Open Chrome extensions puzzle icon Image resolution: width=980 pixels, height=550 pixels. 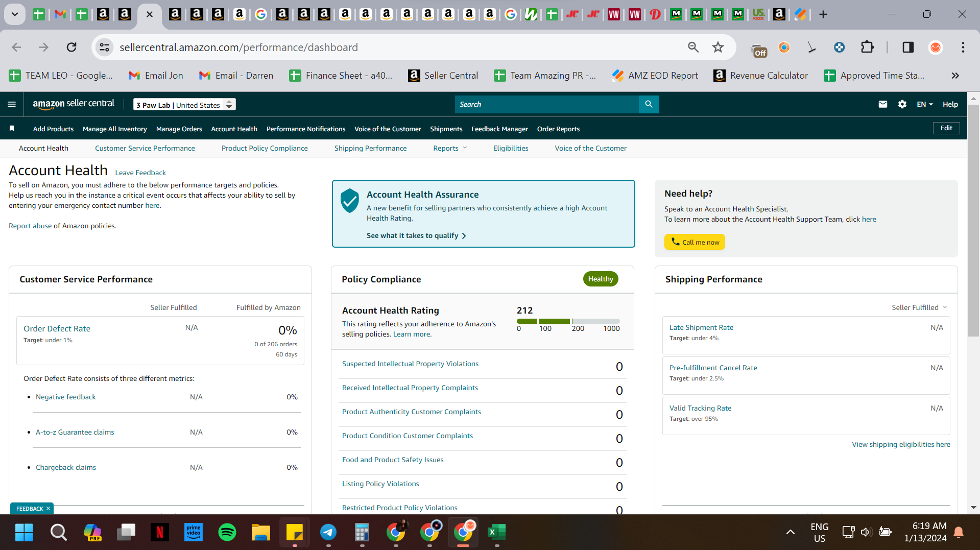coord(867,47)
